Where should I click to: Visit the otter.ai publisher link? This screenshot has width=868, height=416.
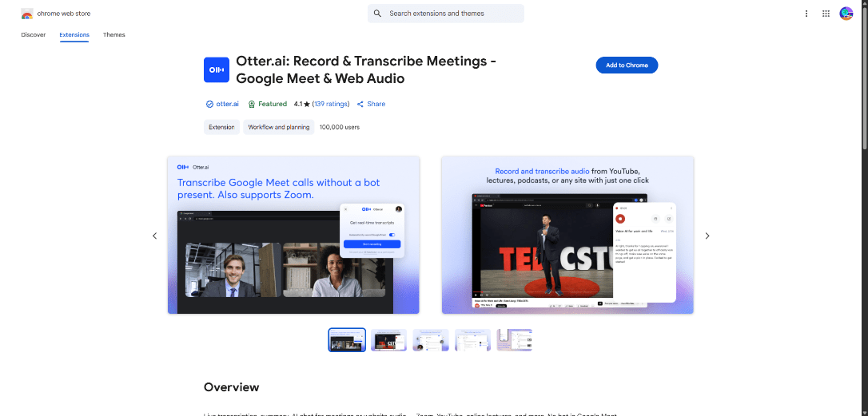(x=227, y=104)
